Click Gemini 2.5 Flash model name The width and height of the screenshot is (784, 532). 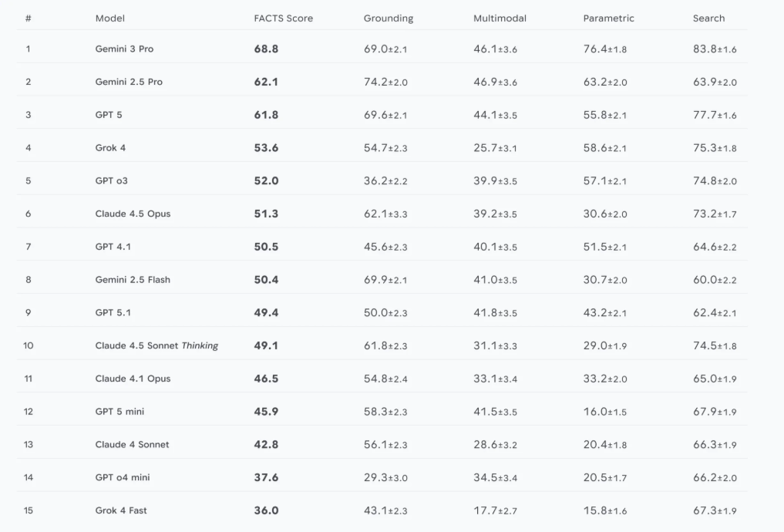(133, 280)
